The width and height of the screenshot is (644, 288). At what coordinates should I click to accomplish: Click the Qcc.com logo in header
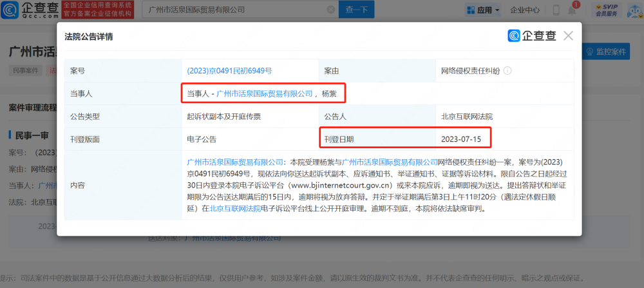click(30, 10)
